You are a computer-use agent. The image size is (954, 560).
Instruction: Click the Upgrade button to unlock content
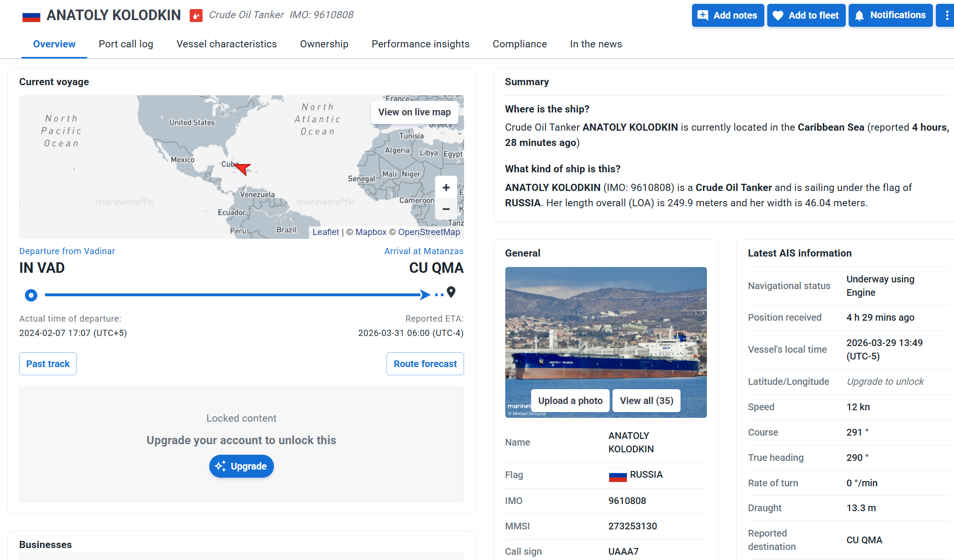pos(241,466)
